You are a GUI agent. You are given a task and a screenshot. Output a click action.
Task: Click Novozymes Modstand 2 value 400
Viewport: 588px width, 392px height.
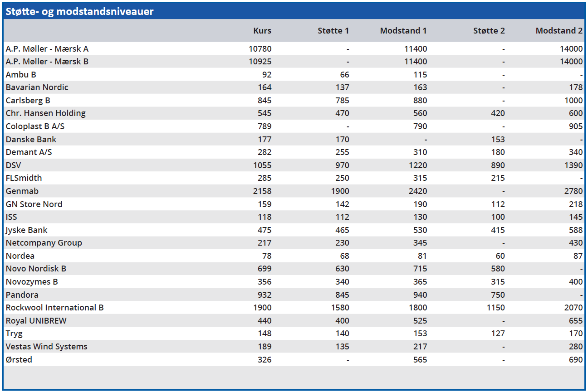point(576,282)
